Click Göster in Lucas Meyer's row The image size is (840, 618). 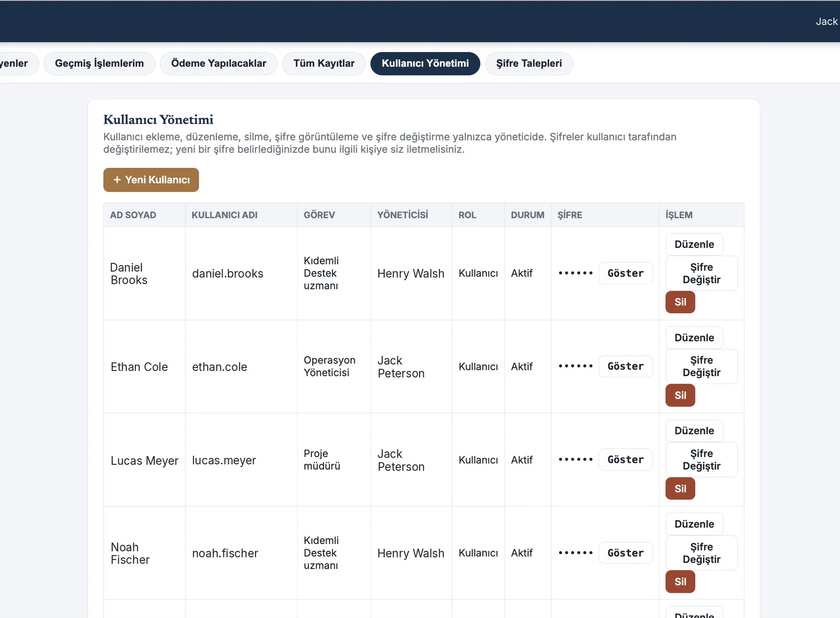pyautogui.click(x=626, y=460)
